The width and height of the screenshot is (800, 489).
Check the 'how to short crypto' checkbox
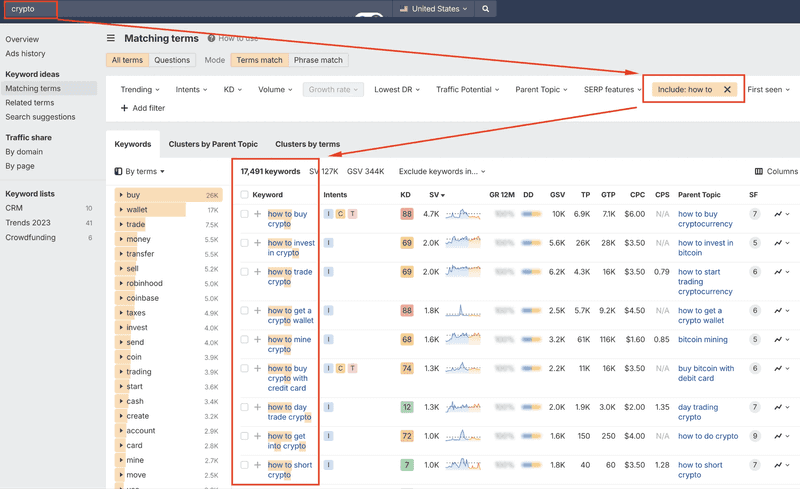coord(244,465)
